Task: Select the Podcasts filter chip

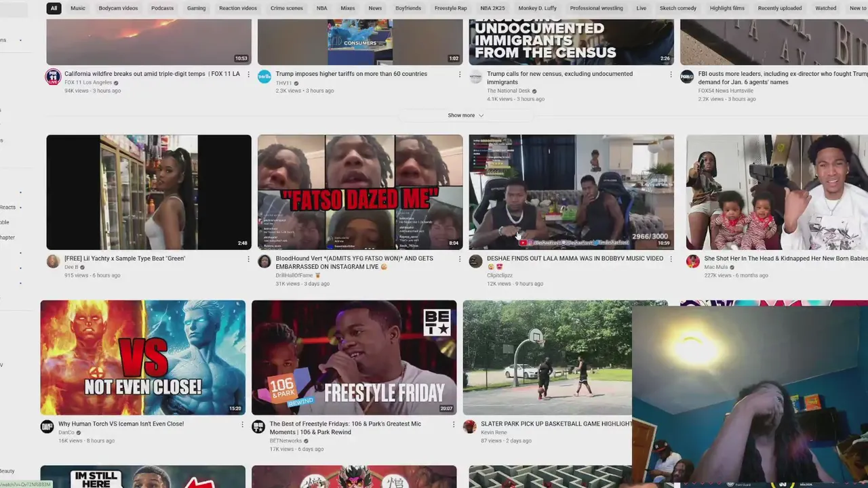Action: click(162, 8)
